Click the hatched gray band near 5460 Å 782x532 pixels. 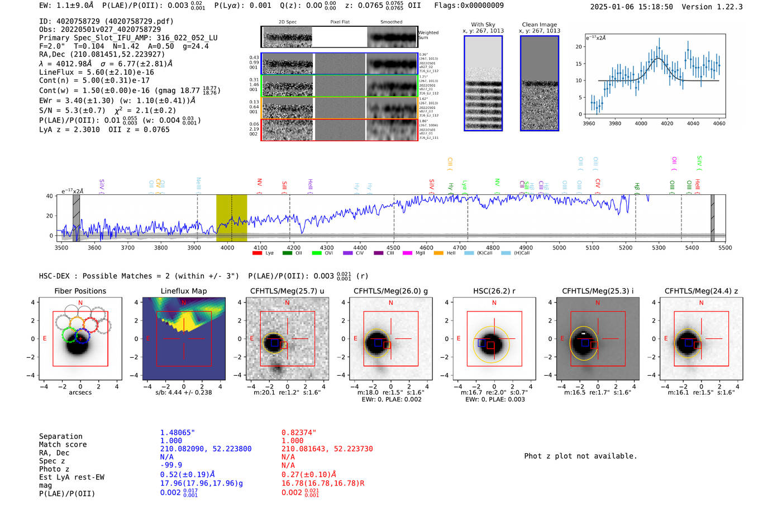tap(712, 218)
